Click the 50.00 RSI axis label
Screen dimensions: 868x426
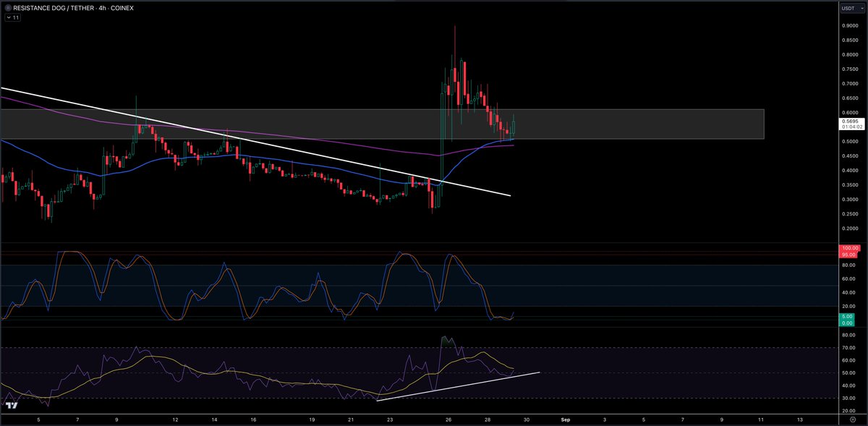click(x=848, y=372)
